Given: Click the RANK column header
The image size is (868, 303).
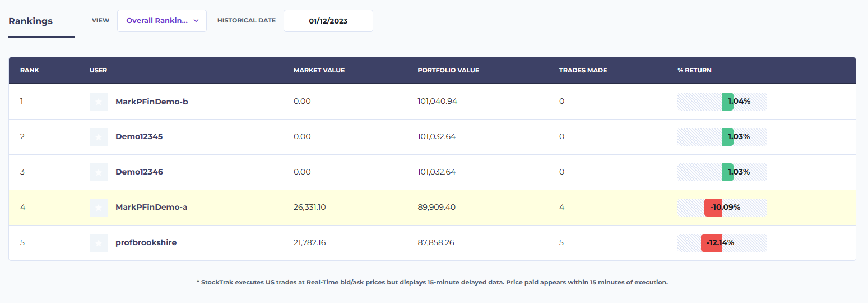Looking at the screenshot, I should pyautogui.click(x=30, y=71).
